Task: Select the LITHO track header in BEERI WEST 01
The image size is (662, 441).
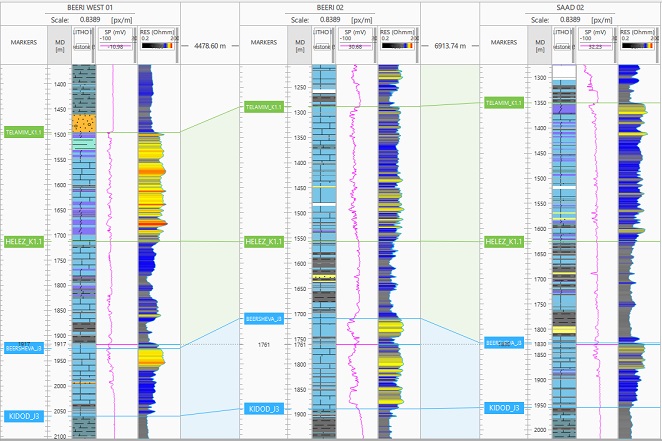Action: click(83, 31)
